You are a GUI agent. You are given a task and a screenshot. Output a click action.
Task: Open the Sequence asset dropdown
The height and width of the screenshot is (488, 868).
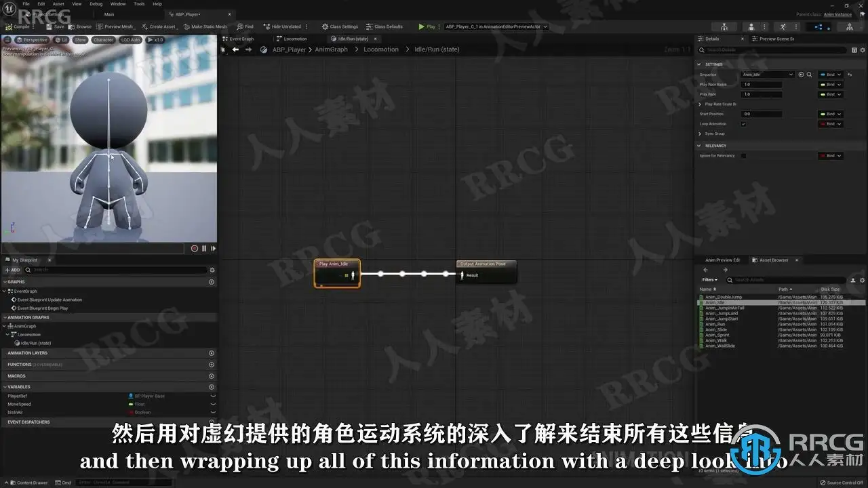768,75
